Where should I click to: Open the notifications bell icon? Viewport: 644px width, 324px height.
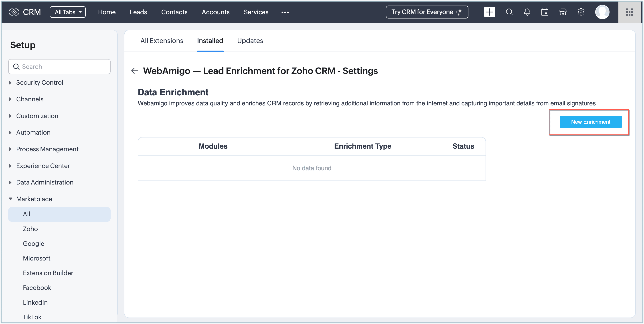pyautogui.click(x=527, y=12)
